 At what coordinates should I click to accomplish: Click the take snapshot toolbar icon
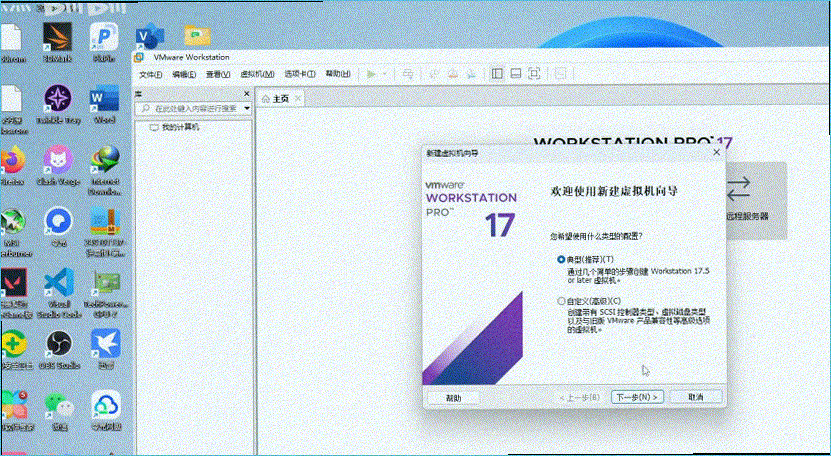click(x=434, y=74)
